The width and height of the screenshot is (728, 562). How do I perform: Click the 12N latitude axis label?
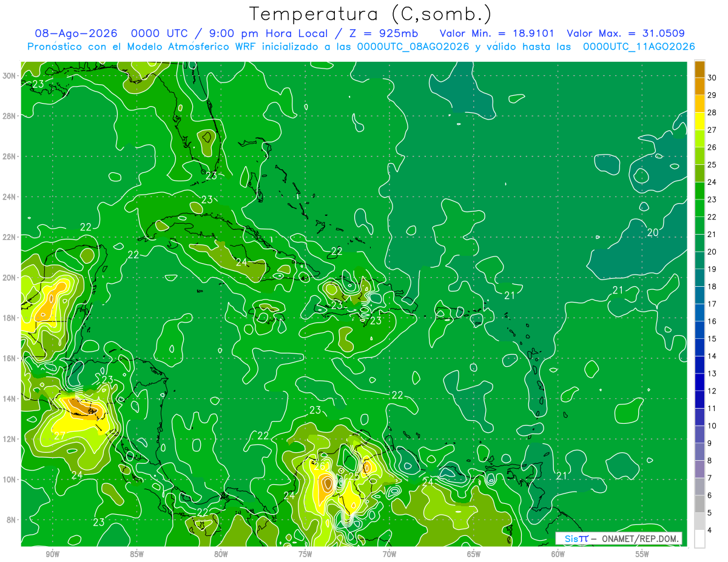coord(10,438)
